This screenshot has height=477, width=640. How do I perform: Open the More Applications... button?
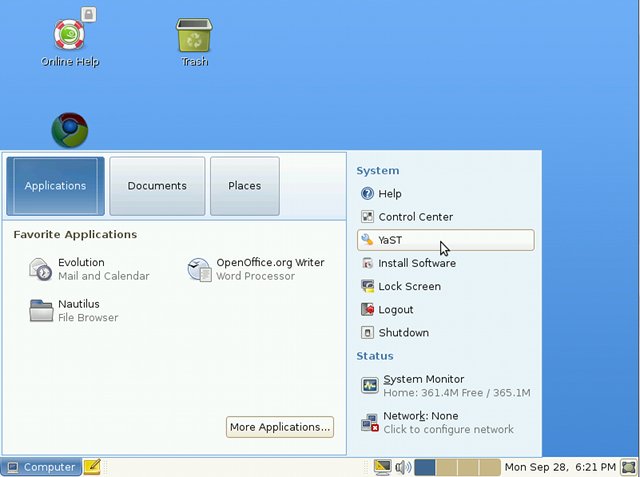coord(280,427)
